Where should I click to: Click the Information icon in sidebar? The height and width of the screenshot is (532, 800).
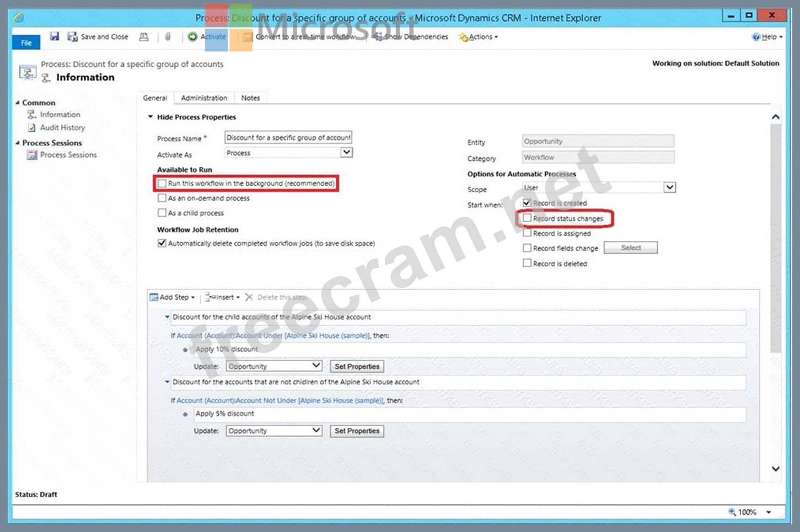(x=31, y=114)
